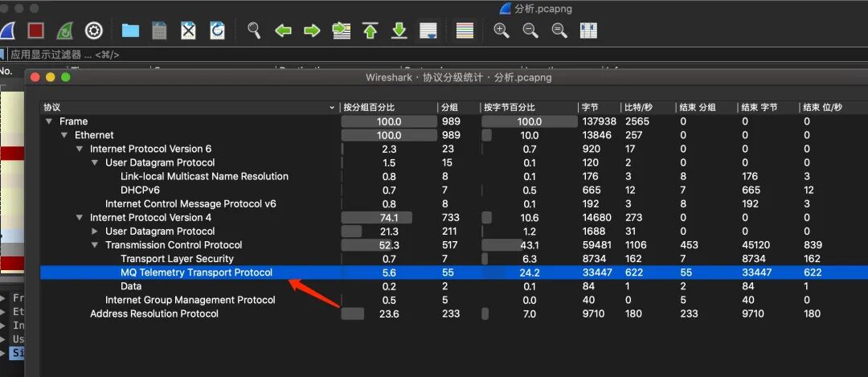The image size is (868, 377).
Task: Click packet count 233 under 分组 for ARP
Action: 450,313
